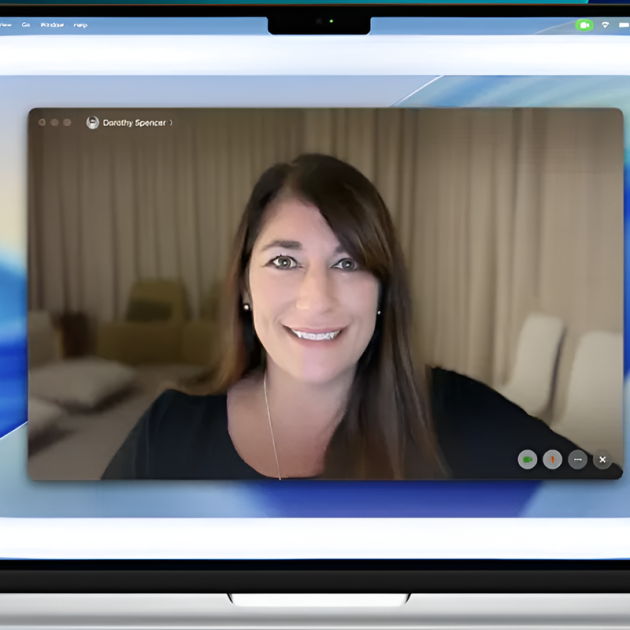Expand the chevron next to Dorothy Spencer
Screen dimensions: 630x630
pos(171,122)
